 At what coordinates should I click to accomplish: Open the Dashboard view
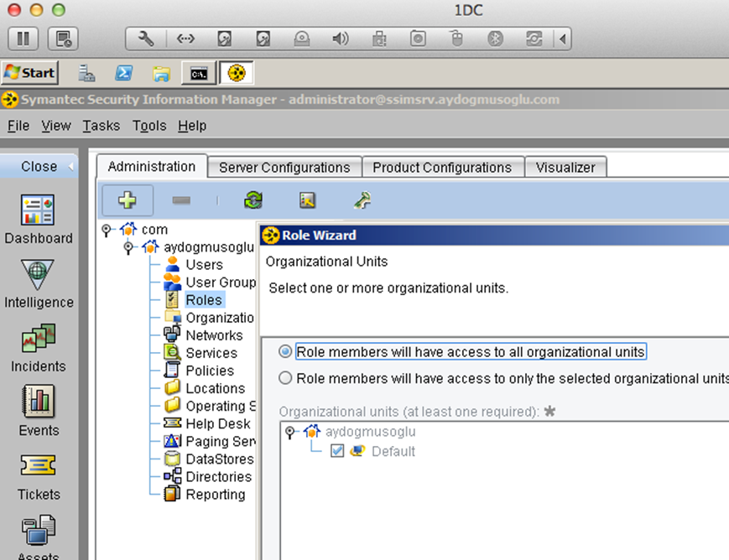pos(38,220)
